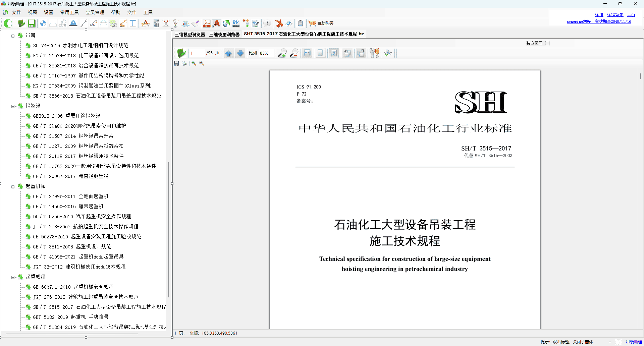Click the PDF export icon in main toolbar
The image size is (644, 346).
[206, 23]
